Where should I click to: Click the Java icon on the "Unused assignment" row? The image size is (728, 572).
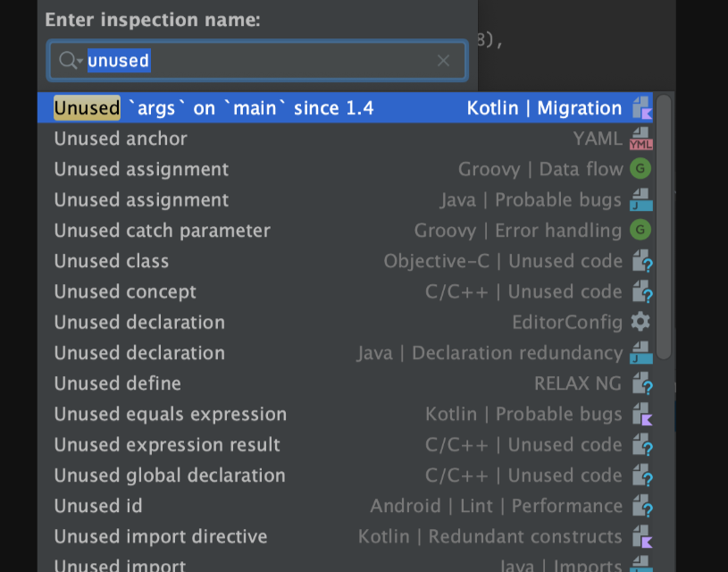641,199
